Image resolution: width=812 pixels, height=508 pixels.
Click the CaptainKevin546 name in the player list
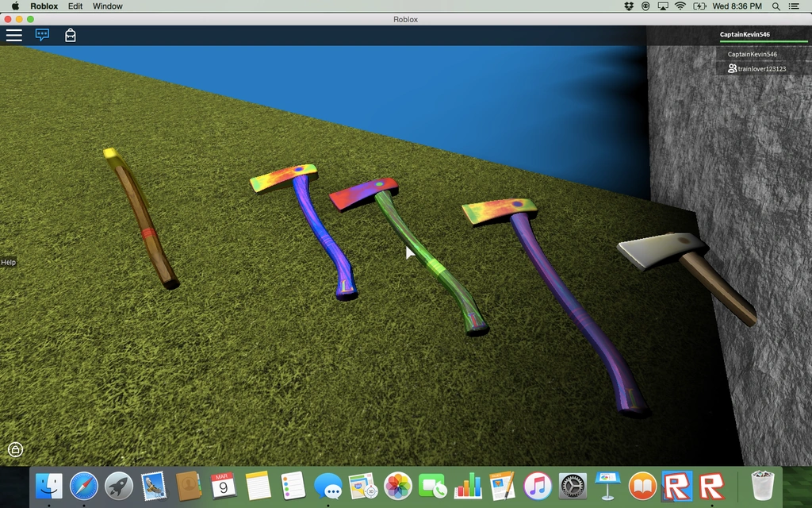(x=753, y=54)
